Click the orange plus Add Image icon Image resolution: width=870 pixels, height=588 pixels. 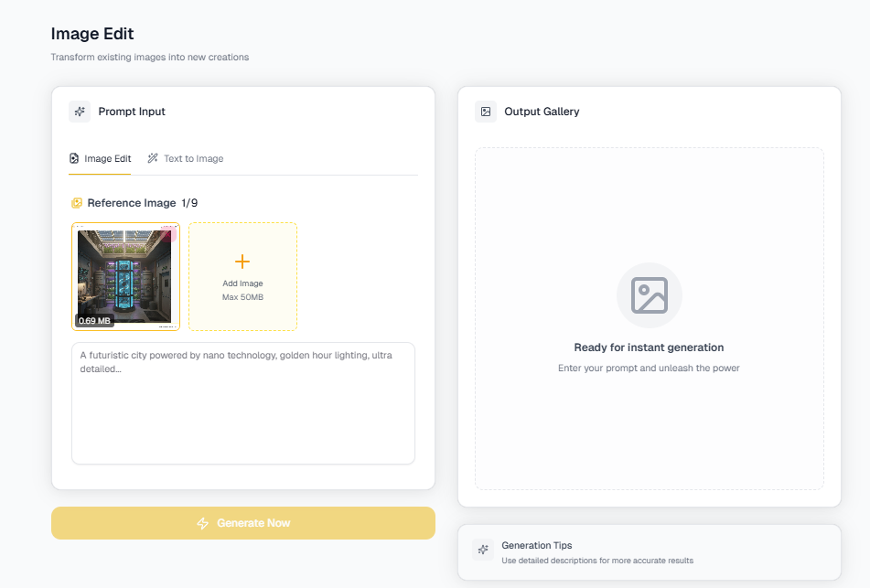tap(242, 262)
